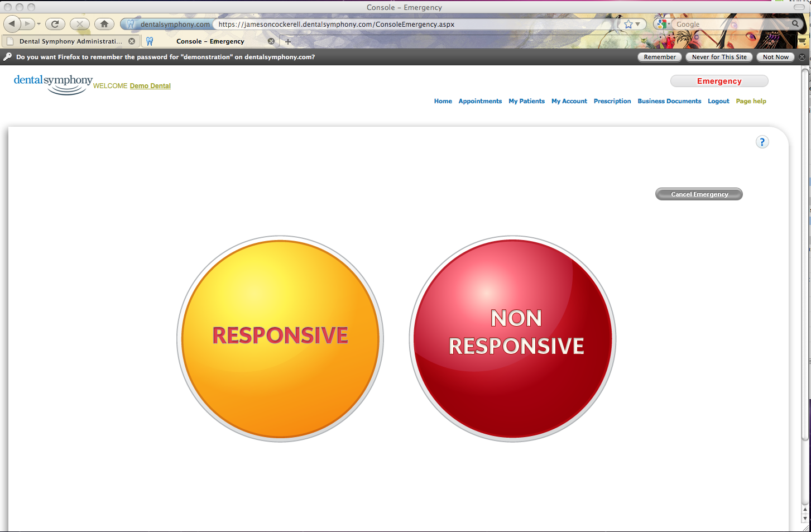Open the Google search engine dropdown
The height and width of the screenshot is (532, 811).
point(663,24)
